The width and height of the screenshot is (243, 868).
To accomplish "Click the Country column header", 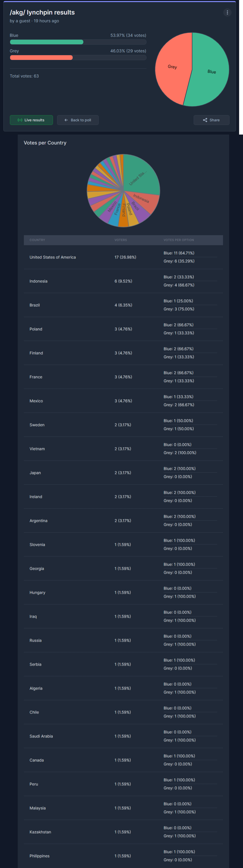I will point(37,240).
